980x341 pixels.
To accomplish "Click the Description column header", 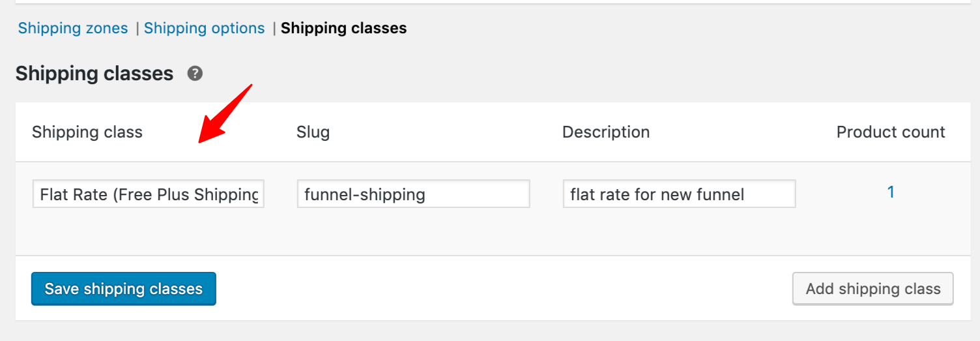I will pyautogui.click(x=606, y=132).
